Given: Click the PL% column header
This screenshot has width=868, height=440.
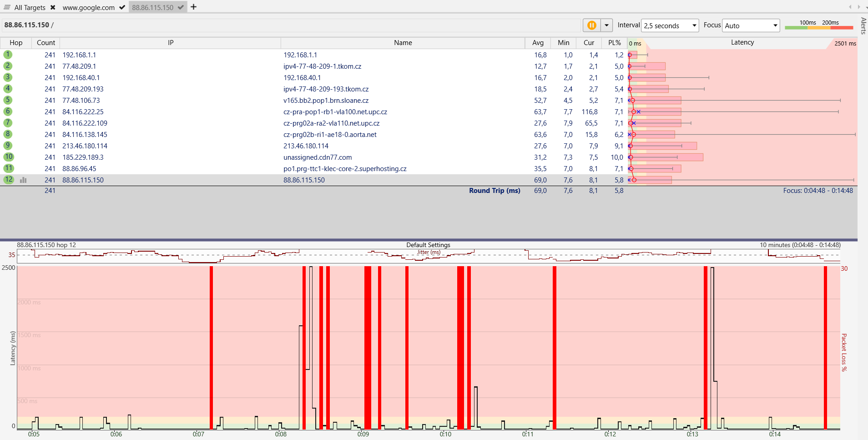Looking at the screenshot, I should click(x=614, y=43).
